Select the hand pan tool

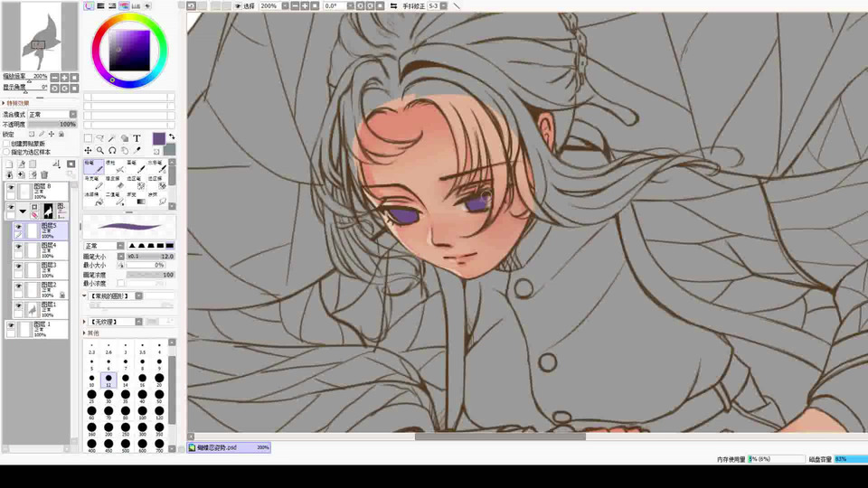tap(125, 151)
